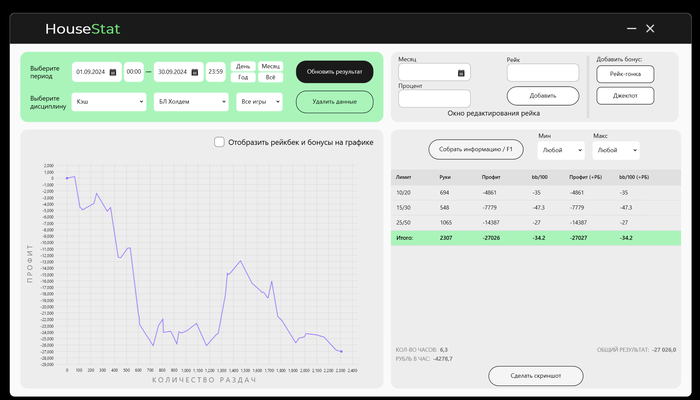Click the Профит column header
This screenshot has height=400, width=700.
(491, 177)
